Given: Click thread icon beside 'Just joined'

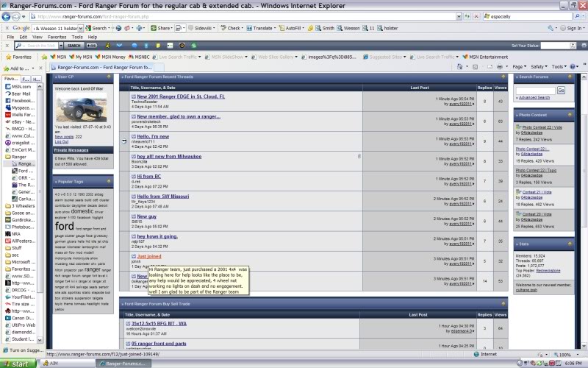Looking at the screenshot, I should (x=134, y=256).
